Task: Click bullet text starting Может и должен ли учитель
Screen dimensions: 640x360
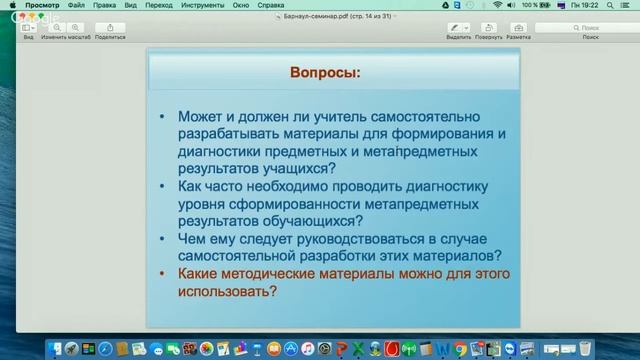Action: [342, 142]
